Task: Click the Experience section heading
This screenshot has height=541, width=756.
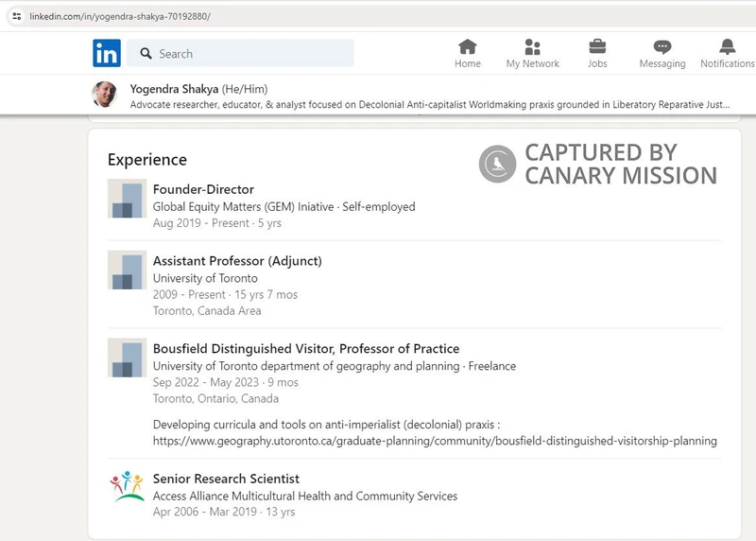Action: (147, 160)
